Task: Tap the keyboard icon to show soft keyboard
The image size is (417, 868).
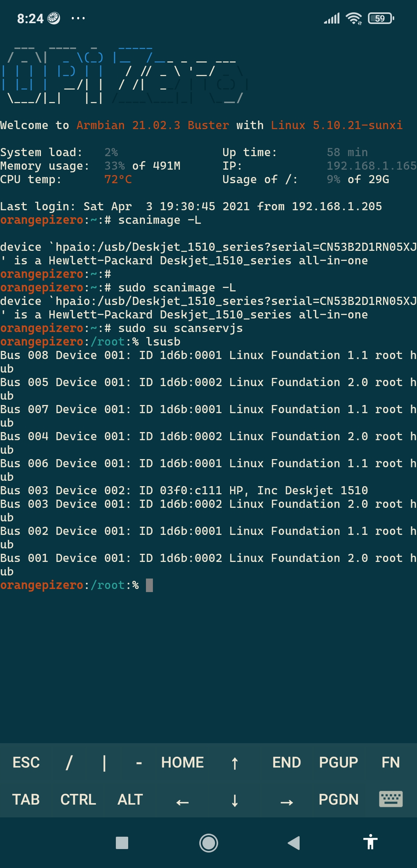Action: 392,799
